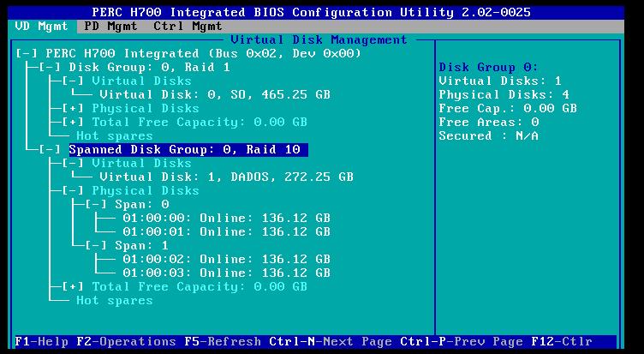
Task: Open the PD Mgmt tab
Action: click(110, 27)
